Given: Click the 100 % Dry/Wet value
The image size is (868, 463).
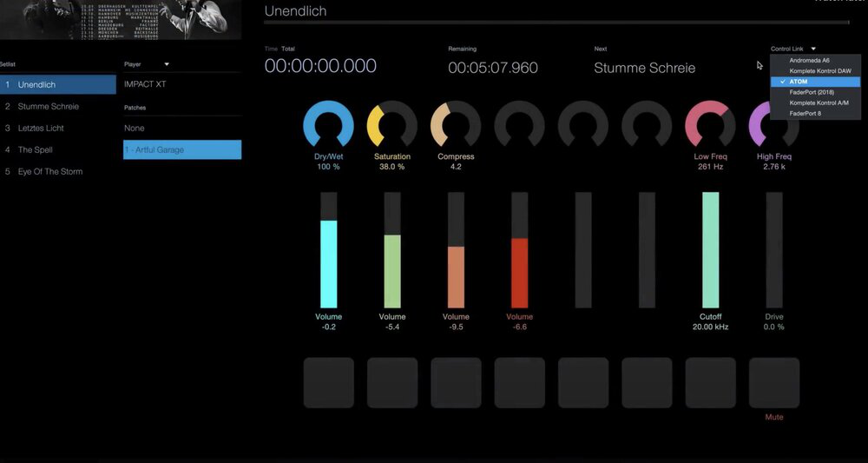Looking at the screenshot, I should point(328,167).
